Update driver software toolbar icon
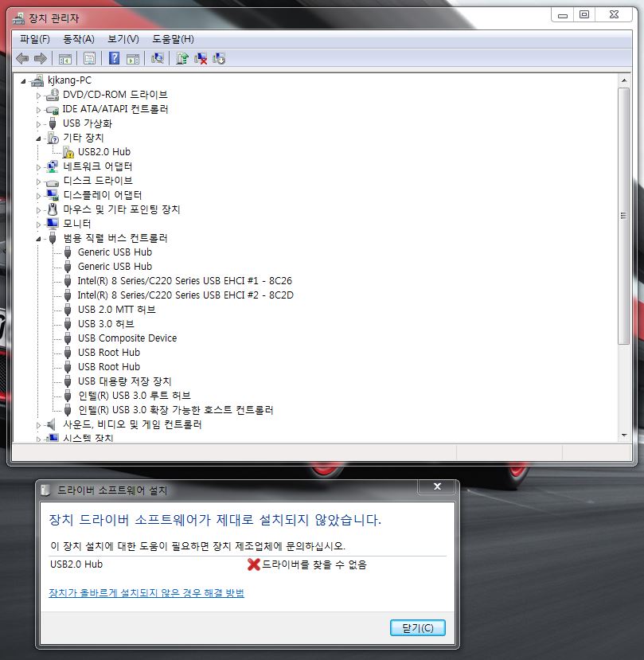This screenshot has width=644, height=660. [181, 58]
